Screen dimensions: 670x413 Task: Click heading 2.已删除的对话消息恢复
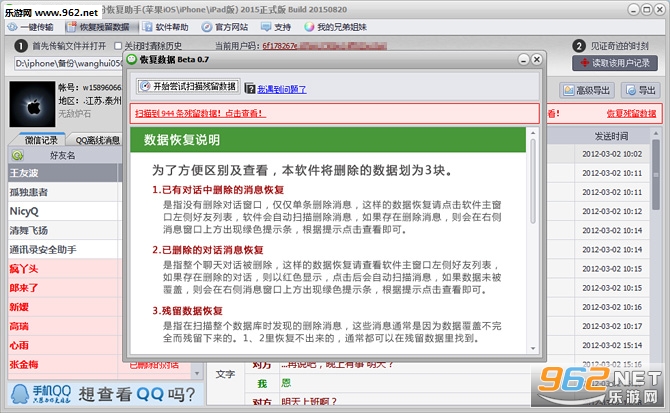click(208, 250)
